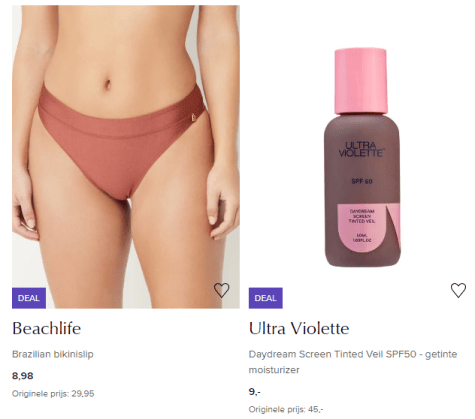Viewport: 475px width, 419px height.
Task: Click the pink Daydream Screen label on bottle
Action: tap(364, 228)
